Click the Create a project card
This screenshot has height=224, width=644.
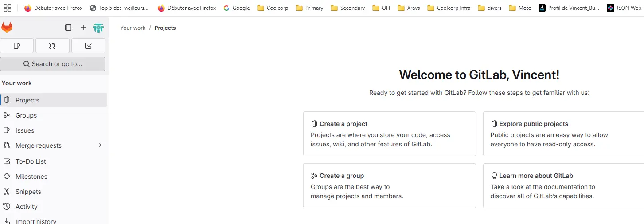(x=389, y=134)
